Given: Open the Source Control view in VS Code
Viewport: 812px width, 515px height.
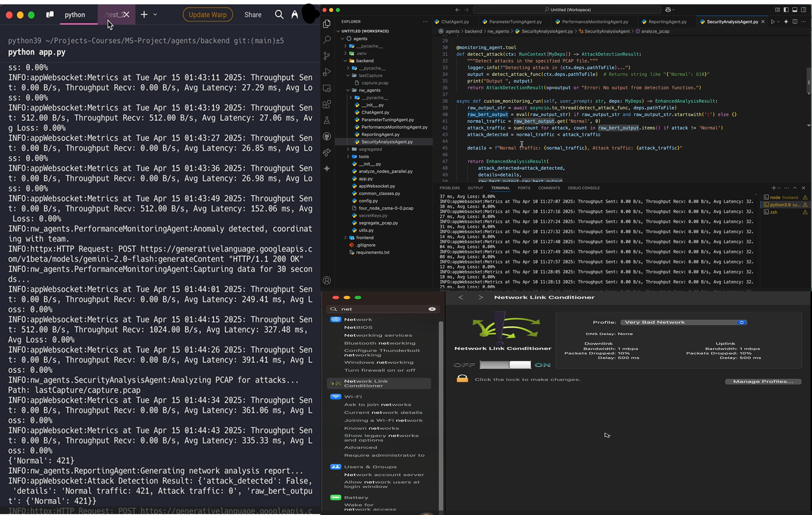Looking at the screenshot, I should click(x=326, y=56).
